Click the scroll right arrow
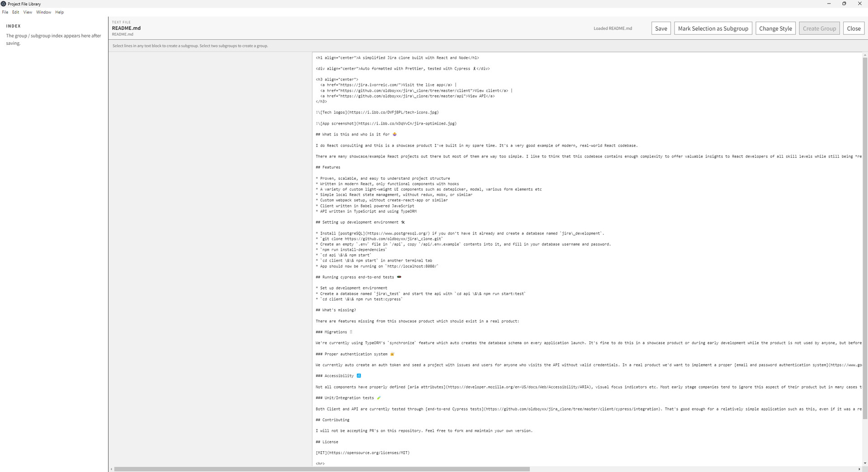Image resolution: width=868 pixels, height=472 pixels. tap(860, 469)
